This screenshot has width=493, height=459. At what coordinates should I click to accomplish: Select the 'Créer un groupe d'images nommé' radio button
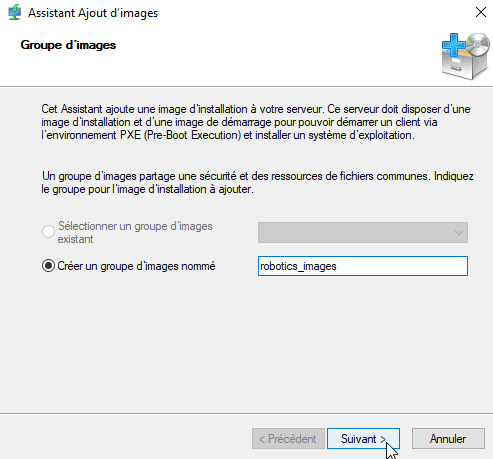click(x=48, y=266)
